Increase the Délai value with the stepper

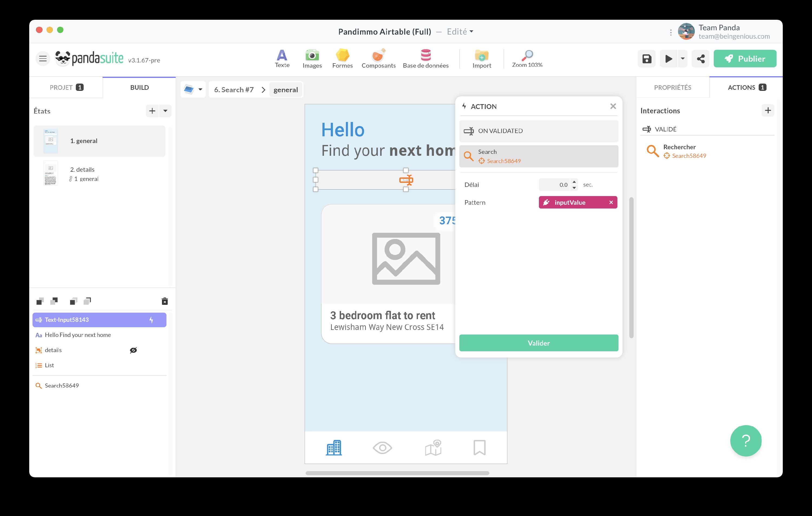coord(574,182)
